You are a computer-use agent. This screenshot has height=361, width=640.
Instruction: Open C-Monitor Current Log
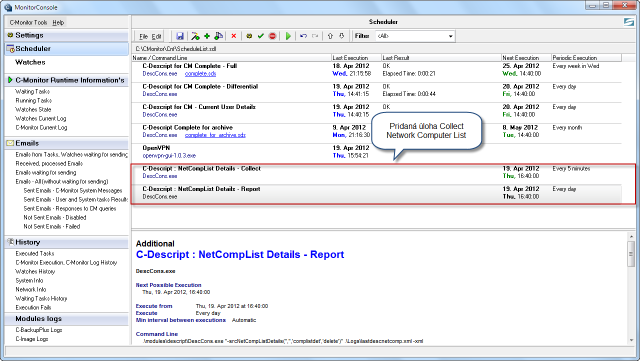tap(41, 127)
